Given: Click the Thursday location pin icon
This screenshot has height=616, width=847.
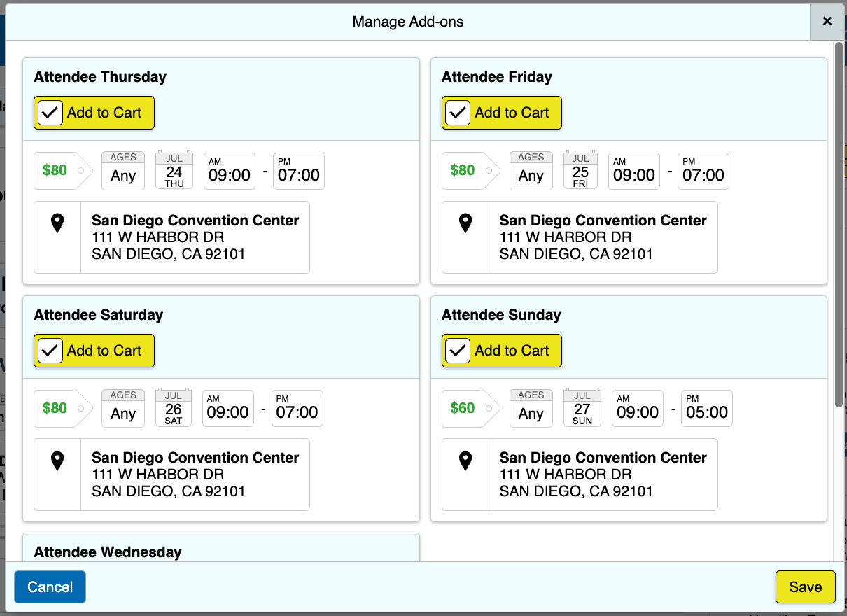Looking at the screenshot, I should pyautogui.click(x=57, y=223).
